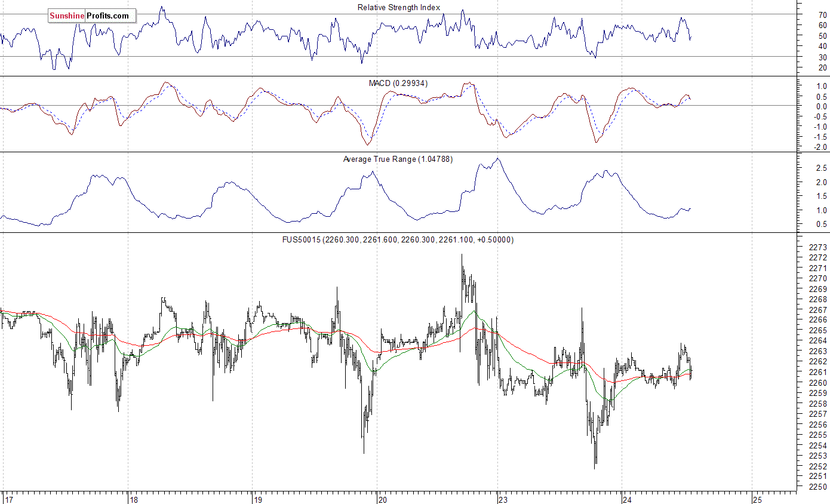Screen dimensions: 830x504
Task: Click date label 24 on time axis
Action: pyautogui.click(x=628, y=499)
